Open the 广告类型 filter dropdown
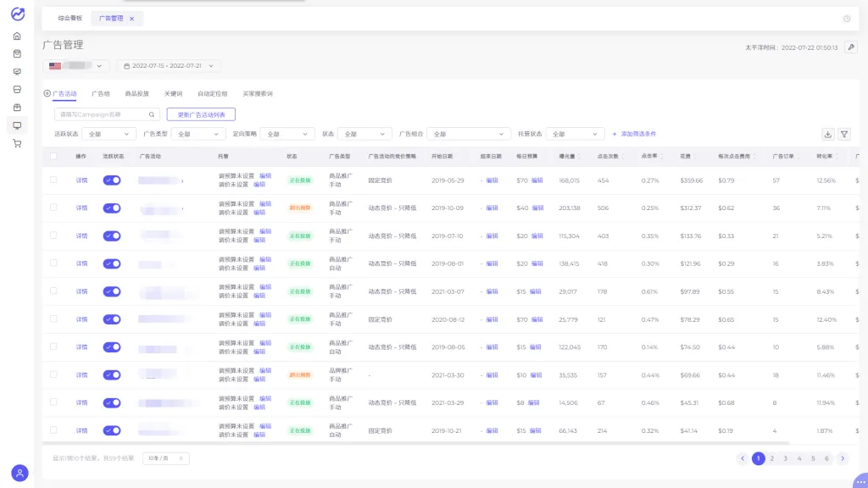 (198, 134)
